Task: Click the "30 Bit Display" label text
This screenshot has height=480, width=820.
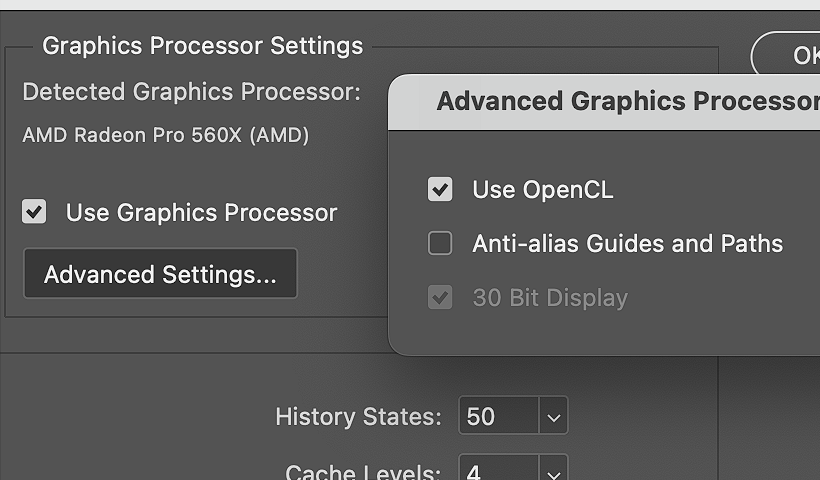Action: point(550,297)
